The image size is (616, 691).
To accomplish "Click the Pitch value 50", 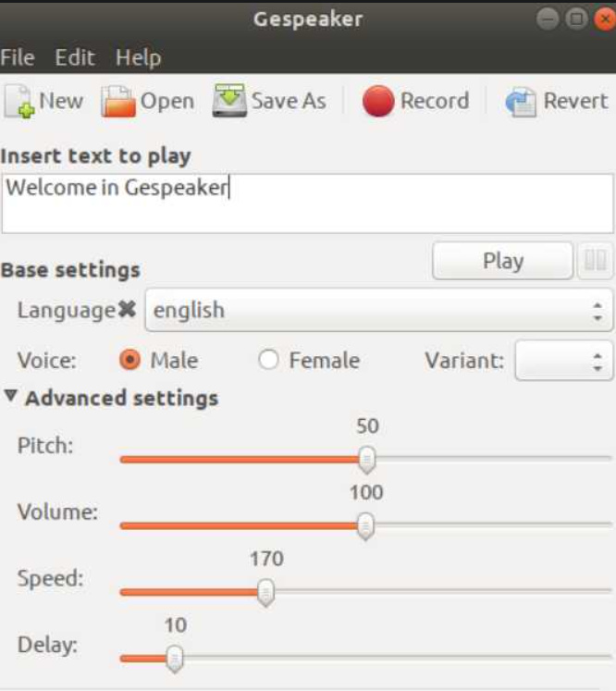I will (367, 426).
